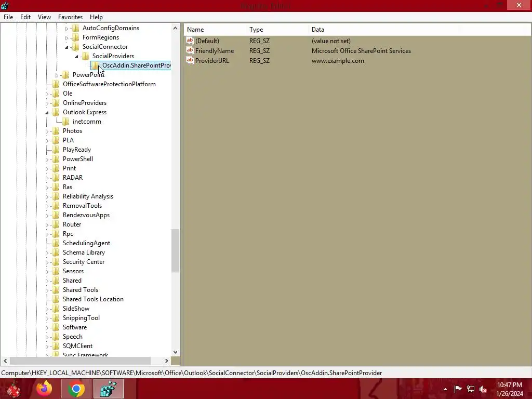The image size is (532, 399).
Task: Click the Shared Tools Location folder icon
Action: click(x=56, y=299)
